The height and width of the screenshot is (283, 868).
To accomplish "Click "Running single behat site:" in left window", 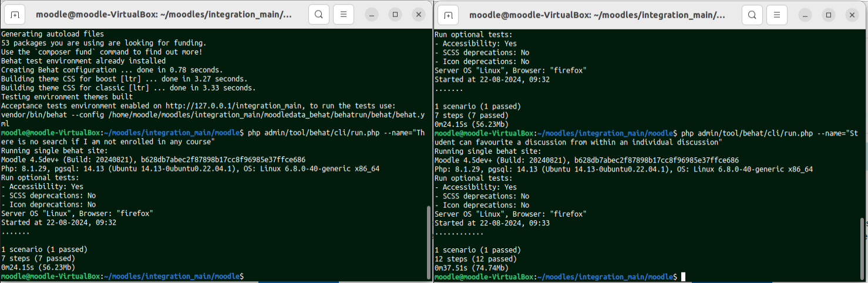I will click(x=55, y=150).
